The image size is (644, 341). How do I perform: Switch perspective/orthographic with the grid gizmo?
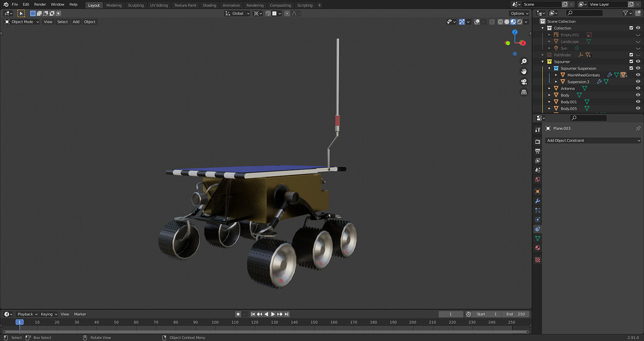(524, 92)
